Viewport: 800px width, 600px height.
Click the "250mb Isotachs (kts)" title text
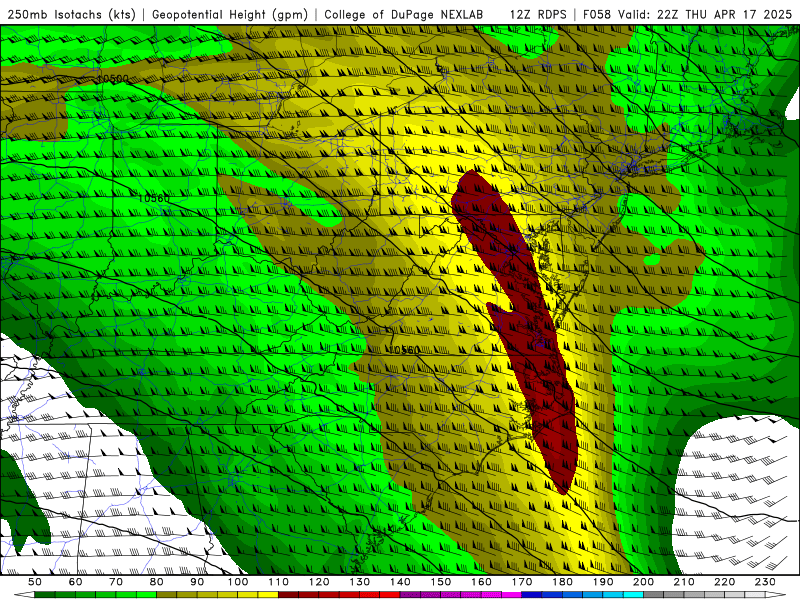pyautogui.click(x=71, y=14)
